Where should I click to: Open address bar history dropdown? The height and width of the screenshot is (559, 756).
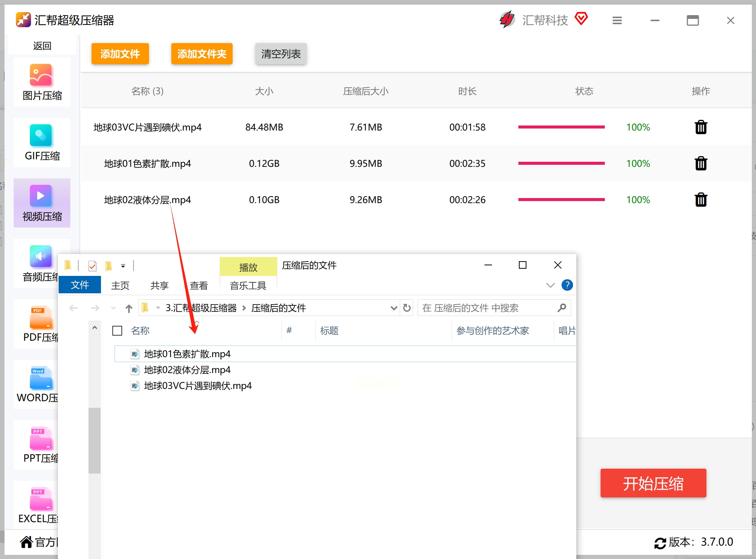394,308
